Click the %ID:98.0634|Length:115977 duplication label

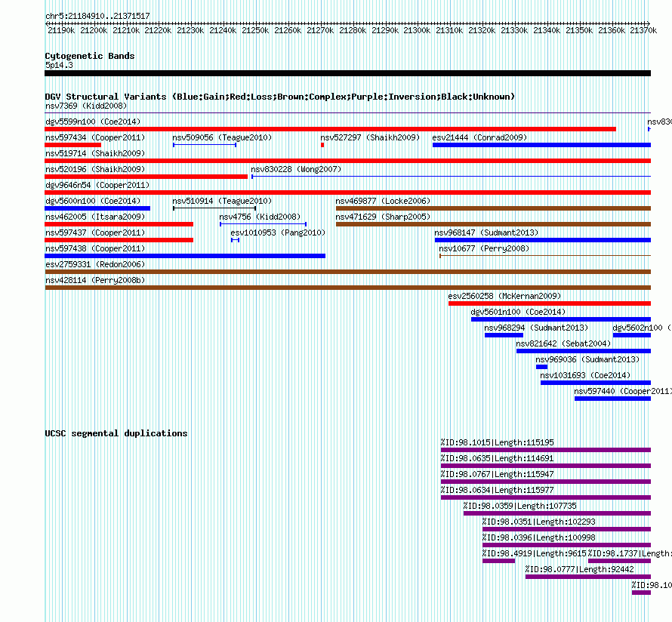497,490
